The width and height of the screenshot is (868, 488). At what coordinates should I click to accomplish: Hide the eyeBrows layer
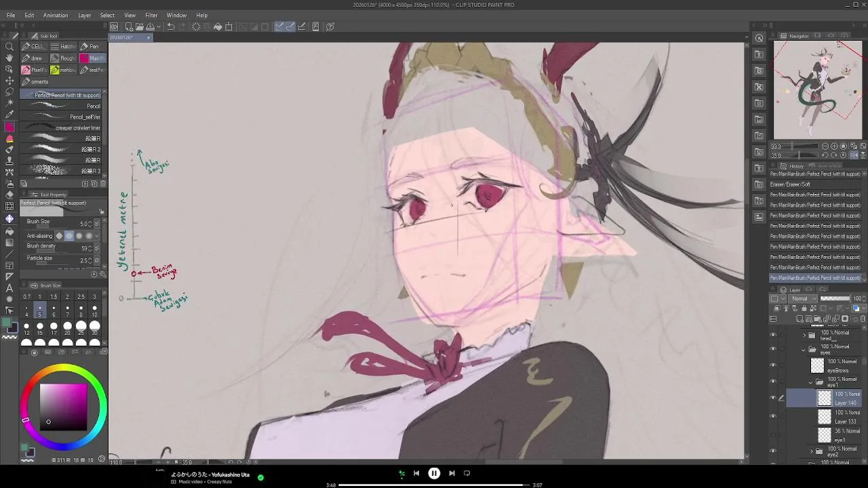773,365
